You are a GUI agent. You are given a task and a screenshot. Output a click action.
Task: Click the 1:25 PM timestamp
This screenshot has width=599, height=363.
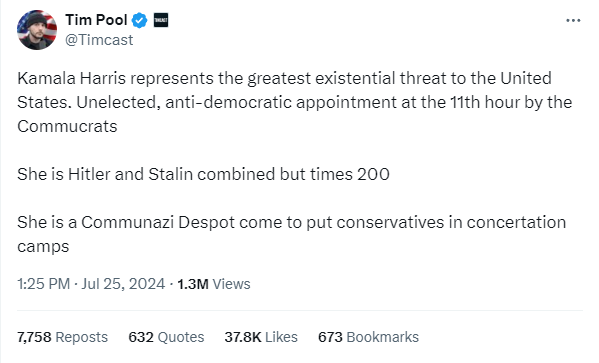[x=44, y=284]
